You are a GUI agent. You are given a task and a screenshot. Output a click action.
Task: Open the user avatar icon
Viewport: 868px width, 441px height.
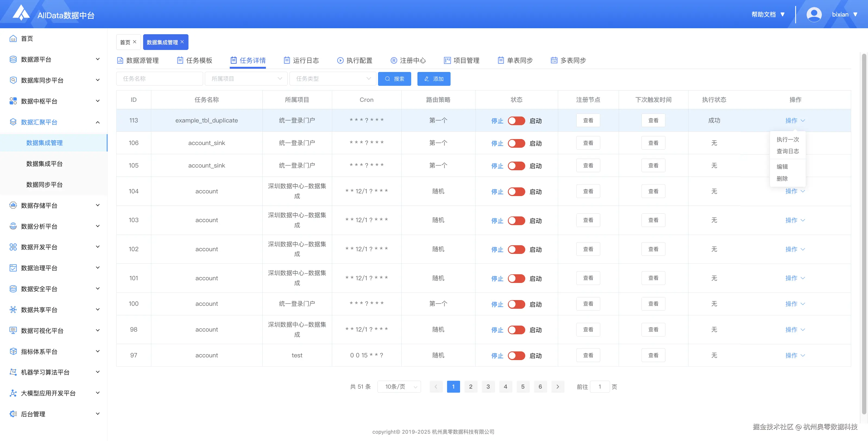tap(814, 14)
